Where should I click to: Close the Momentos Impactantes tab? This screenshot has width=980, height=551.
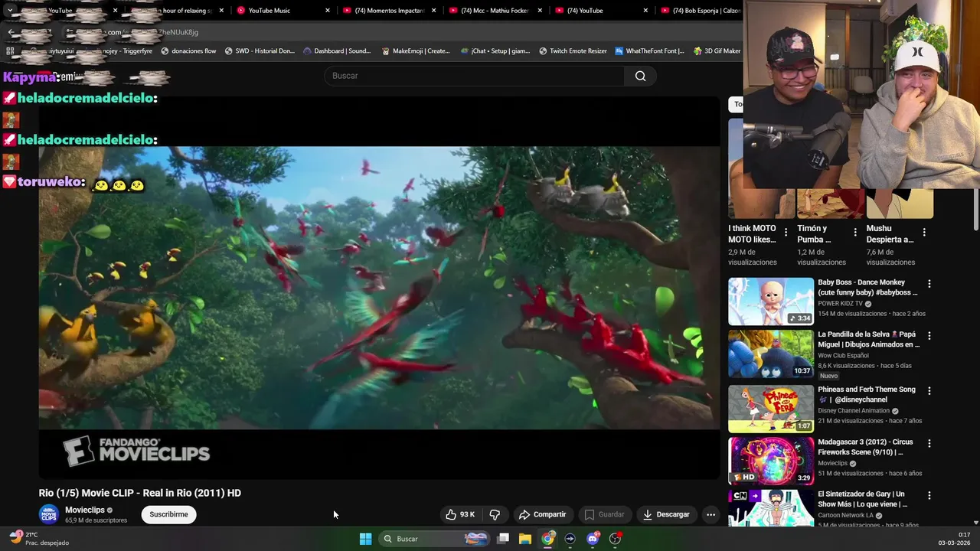coord(433,11)
